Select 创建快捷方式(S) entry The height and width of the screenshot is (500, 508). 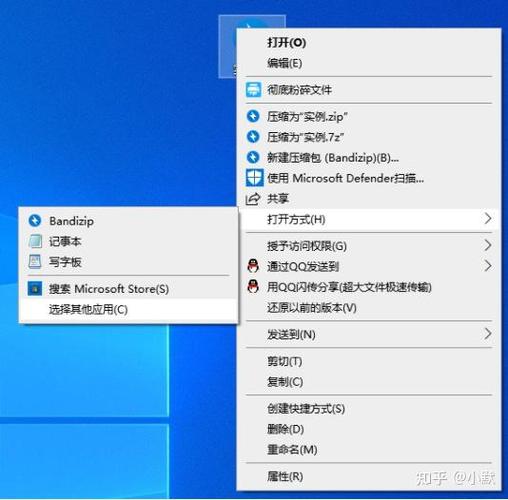[x=369, y=408]
